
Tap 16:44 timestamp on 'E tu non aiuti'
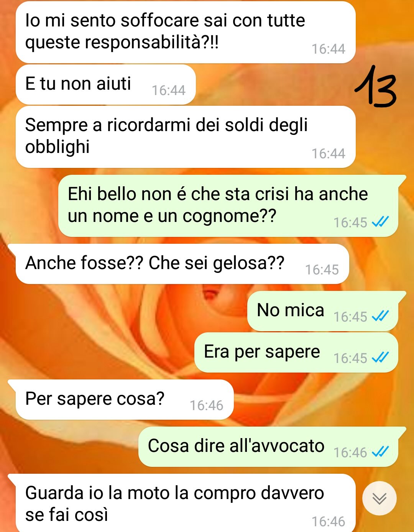(x=169, y=90)
